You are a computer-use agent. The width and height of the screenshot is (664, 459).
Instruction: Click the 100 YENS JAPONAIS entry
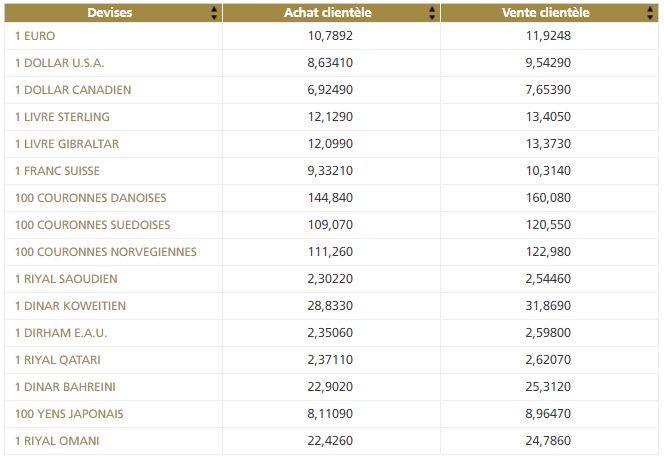click(76, 414)
